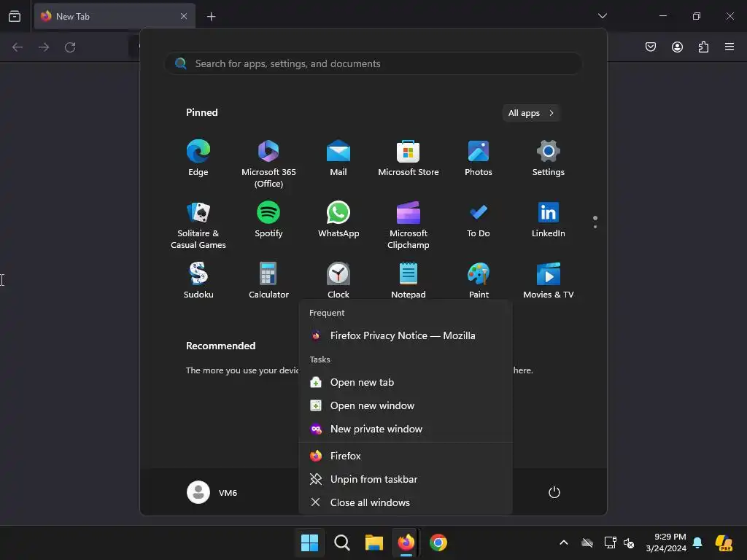Launch the Sudoku game
Viewport: 747px width, 560px height.
[198, 281]
